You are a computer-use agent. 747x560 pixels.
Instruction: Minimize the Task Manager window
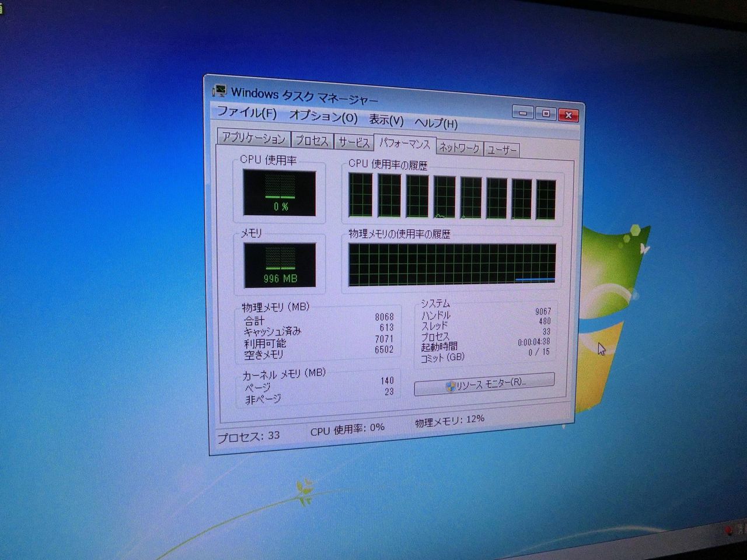pos(523,113)
